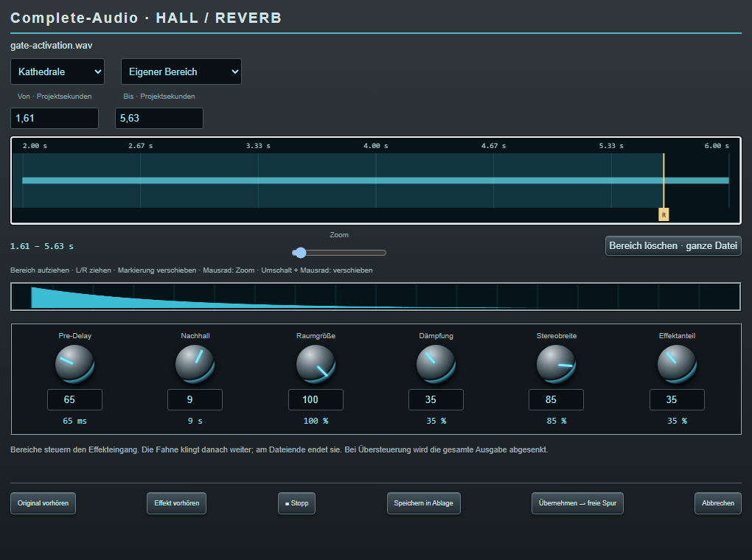Screen dimensions: 752x560
Task: Click the 5.33 s timeline label
Action: 611,146
